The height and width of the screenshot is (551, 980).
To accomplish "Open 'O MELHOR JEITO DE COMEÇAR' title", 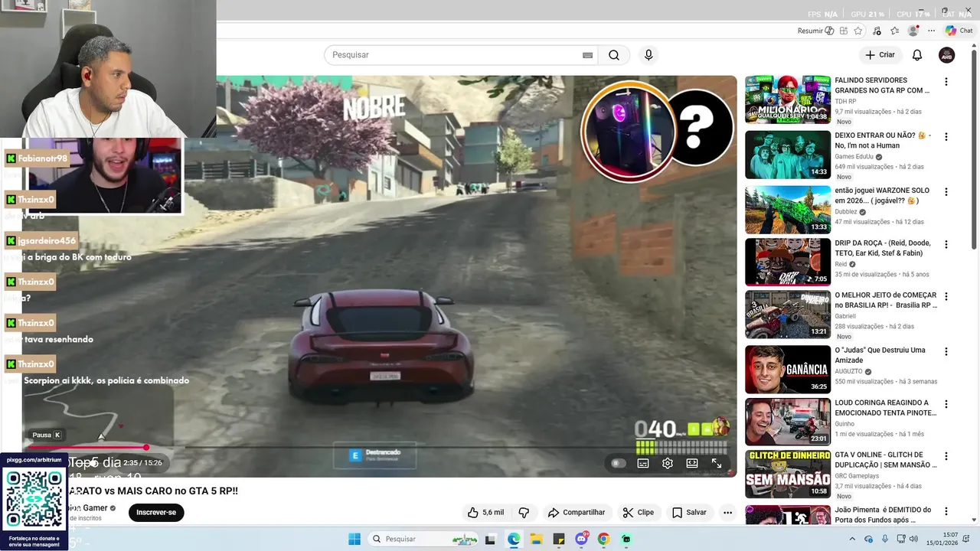I will pos(886,300).
